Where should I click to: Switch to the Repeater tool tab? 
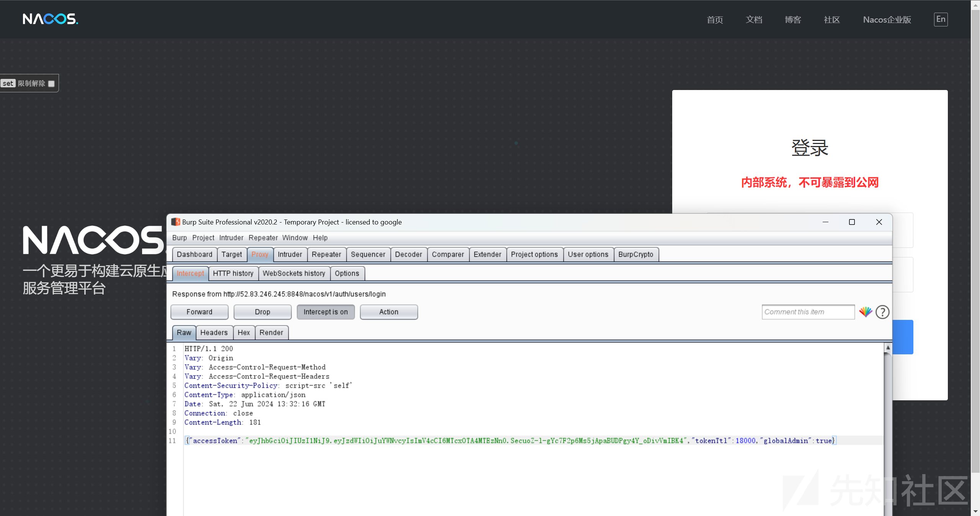click(x=326, y=254)
